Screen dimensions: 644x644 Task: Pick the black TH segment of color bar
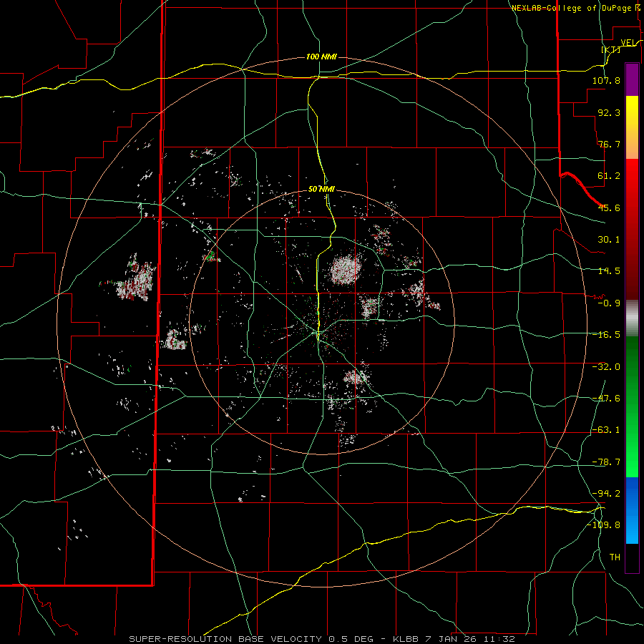point(632,557)
